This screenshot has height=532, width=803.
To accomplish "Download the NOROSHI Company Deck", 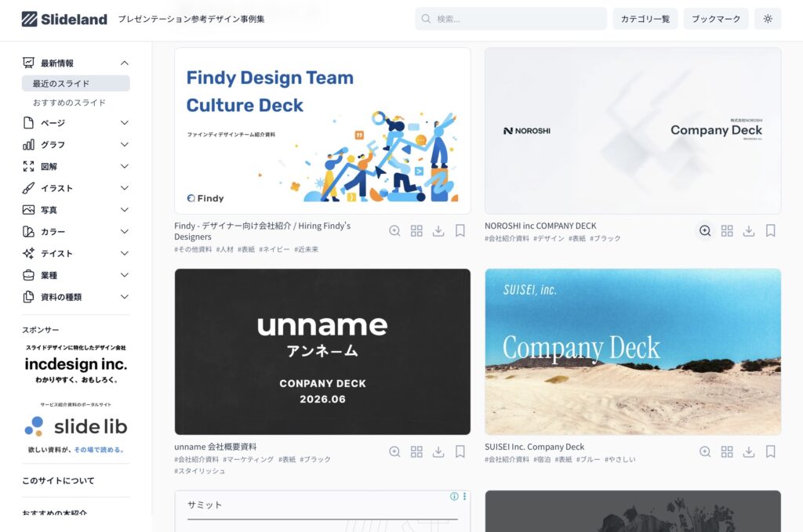I will pos(749,230).
